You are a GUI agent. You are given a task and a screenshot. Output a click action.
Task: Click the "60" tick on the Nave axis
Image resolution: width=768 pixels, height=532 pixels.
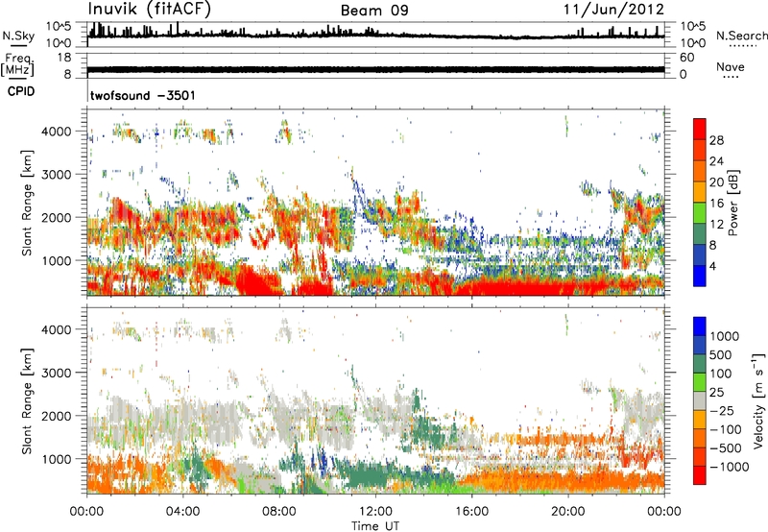coord(686,58)
